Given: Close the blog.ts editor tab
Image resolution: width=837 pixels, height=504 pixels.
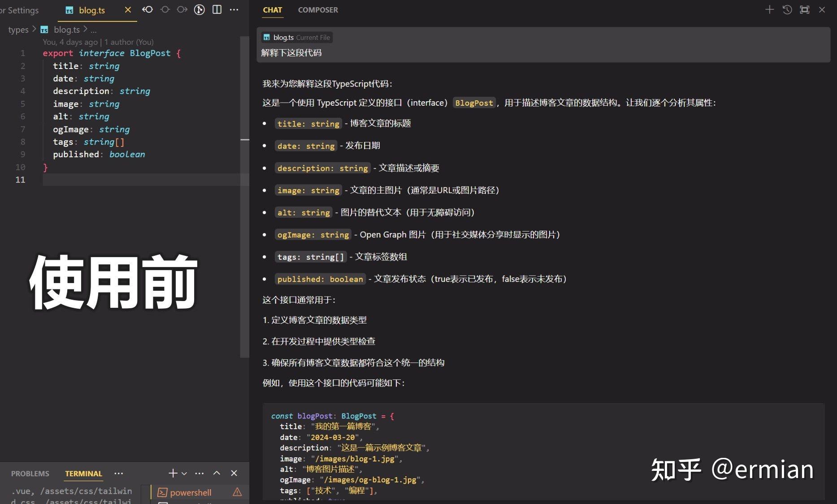Looking at the screenshot, I should (x=127, y=9).
